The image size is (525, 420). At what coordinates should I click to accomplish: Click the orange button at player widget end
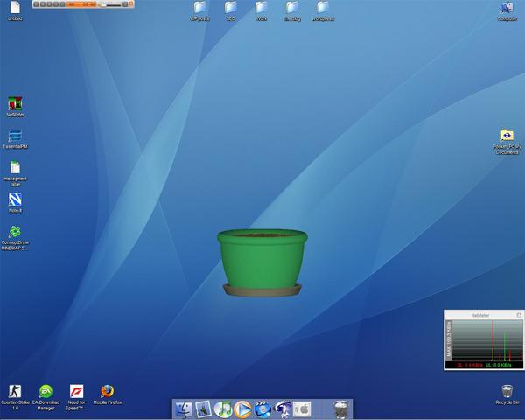(131, 4)
